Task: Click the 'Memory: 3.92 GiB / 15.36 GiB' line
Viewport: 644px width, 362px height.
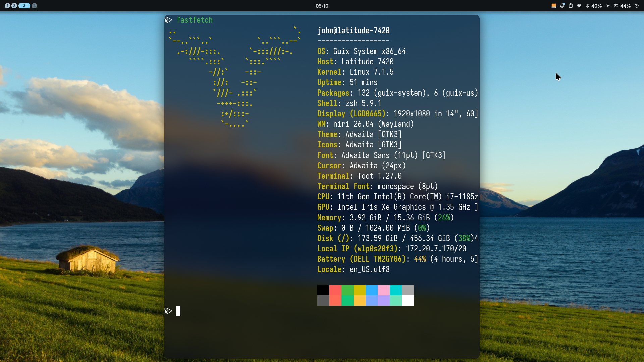Action: [x=386, y=218]
